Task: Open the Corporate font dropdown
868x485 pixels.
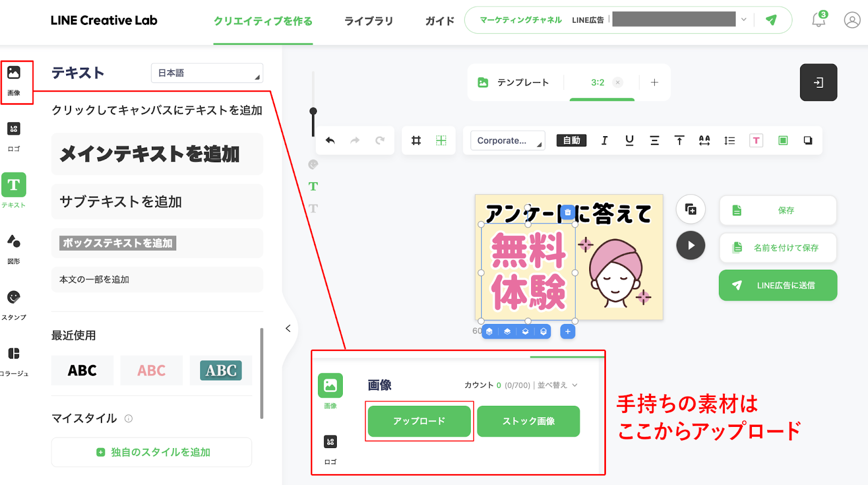Action: [x=508, y=141]
